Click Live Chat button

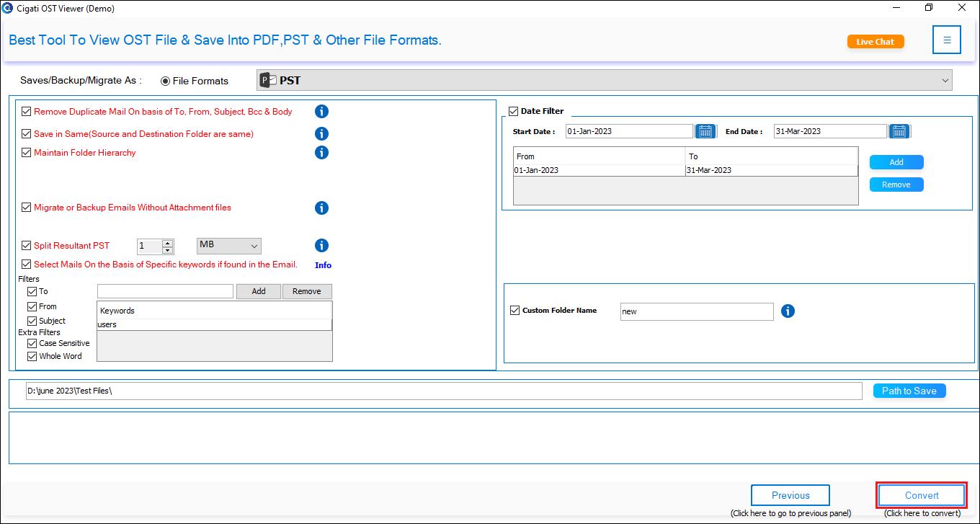pos(876,42)
